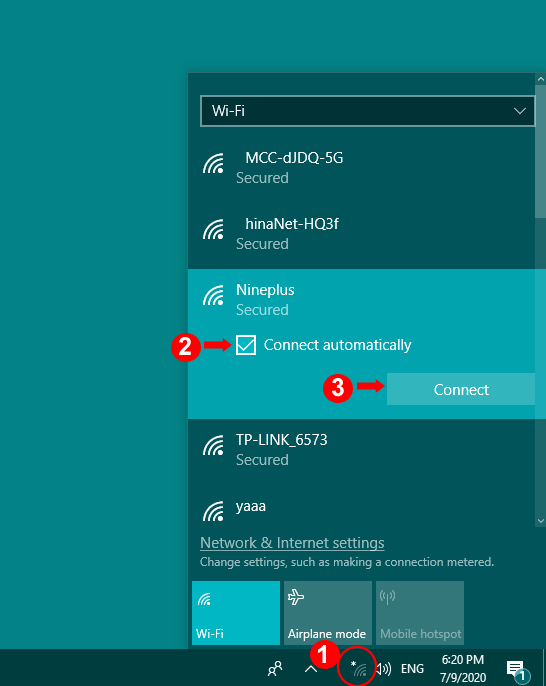Image resolution: width=546 pixels, height=686 pixels.
Task: Open the volume speaker icon in taskbar
Action: pyautogui.click(x=384, y=668)
